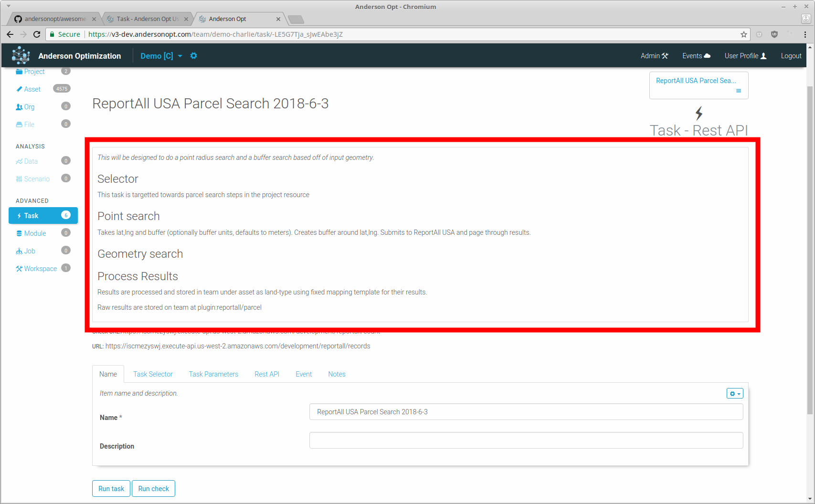The width and height of the screenshot is (815, 504).
Task: Click the browser back arrow
Action: click(x=10, y=34)
